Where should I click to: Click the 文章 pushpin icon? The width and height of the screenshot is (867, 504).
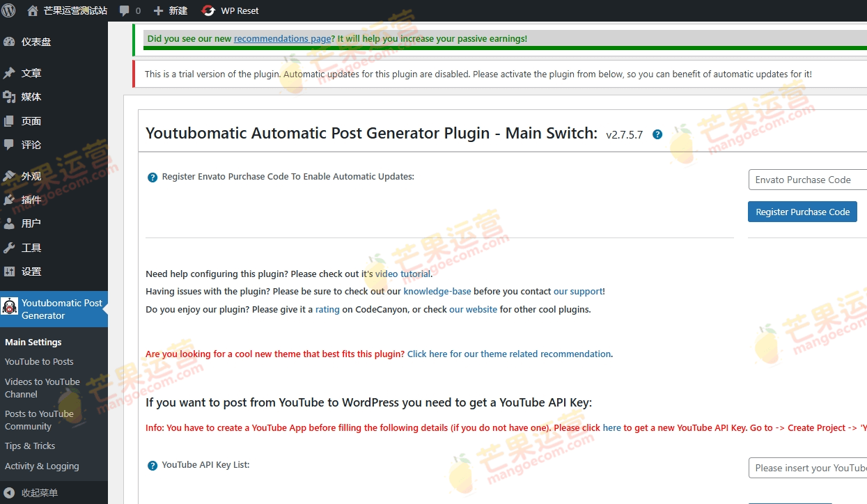coord(9,73)
